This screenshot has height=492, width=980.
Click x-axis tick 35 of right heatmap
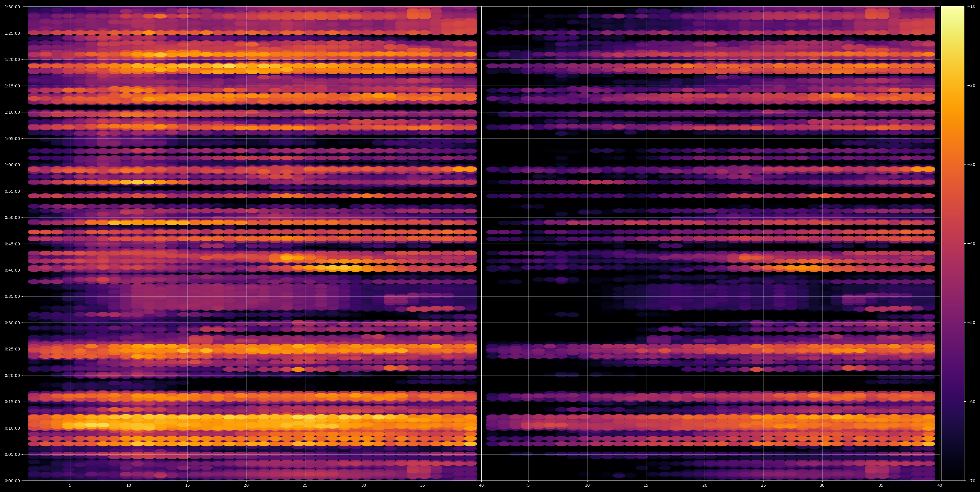click(881, 486)
